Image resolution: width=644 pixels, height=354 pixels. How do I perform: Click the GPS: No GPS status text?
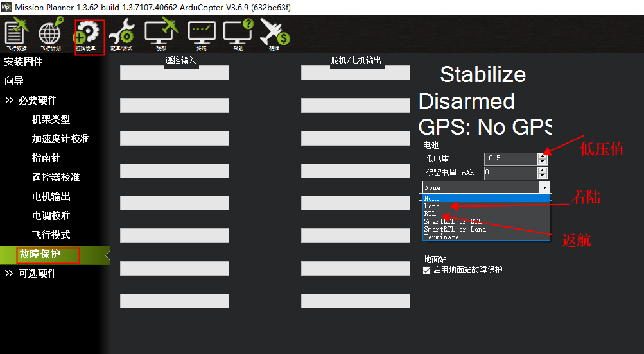(x=485, y=127)
